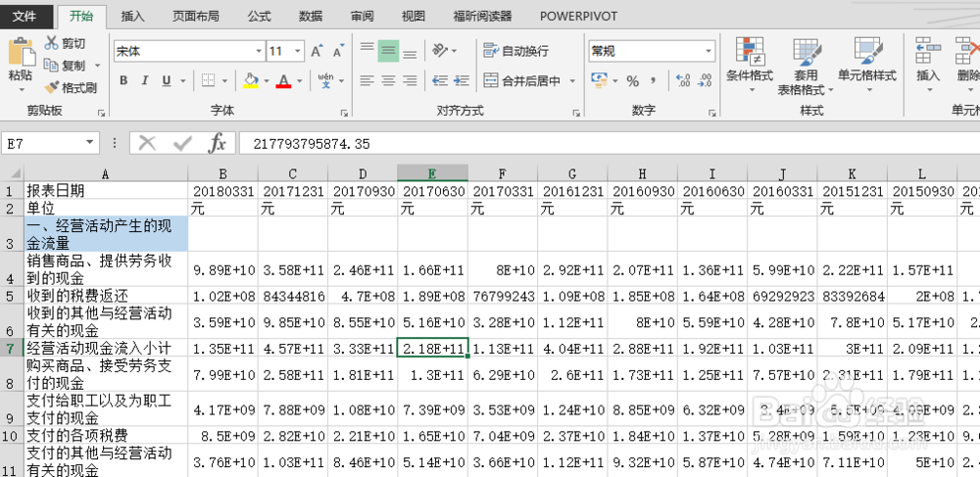Click the Cut (剪切) scissors icon
The image size is (980, 477).
pyautogui.click(x=51, y=43)
